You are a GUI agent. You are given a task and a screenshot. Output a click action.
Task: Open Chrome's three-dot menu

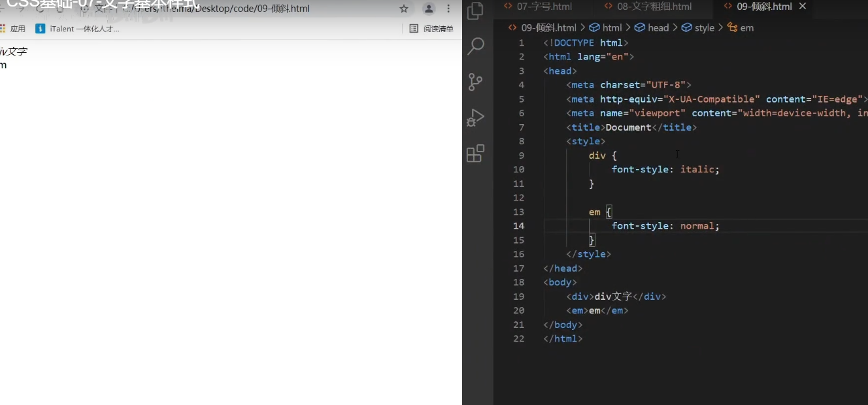click(448, 9)
